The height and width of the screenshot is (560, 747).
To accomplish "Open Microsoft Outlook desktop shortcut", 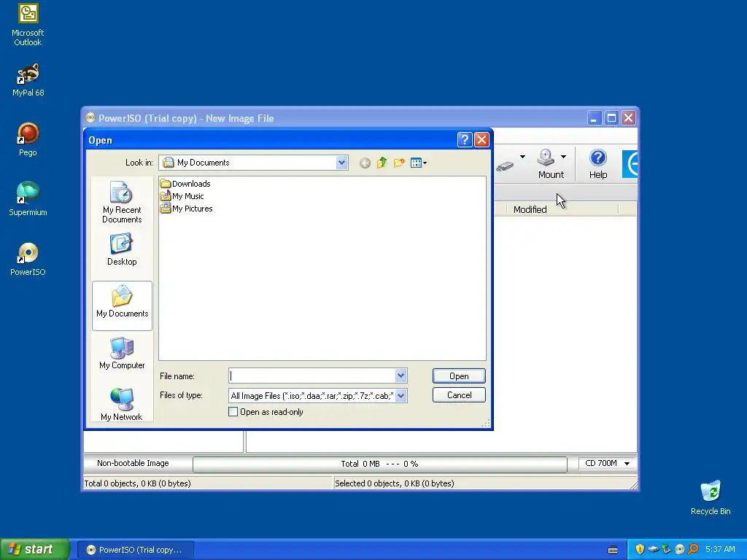I will [28, 25].
